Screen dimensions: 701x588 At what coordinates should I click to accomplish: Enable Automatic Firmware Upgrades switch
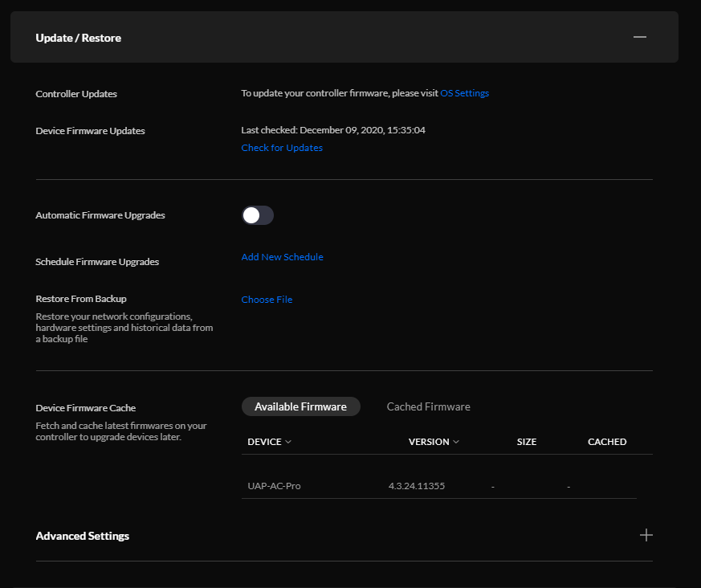point(258,215)
